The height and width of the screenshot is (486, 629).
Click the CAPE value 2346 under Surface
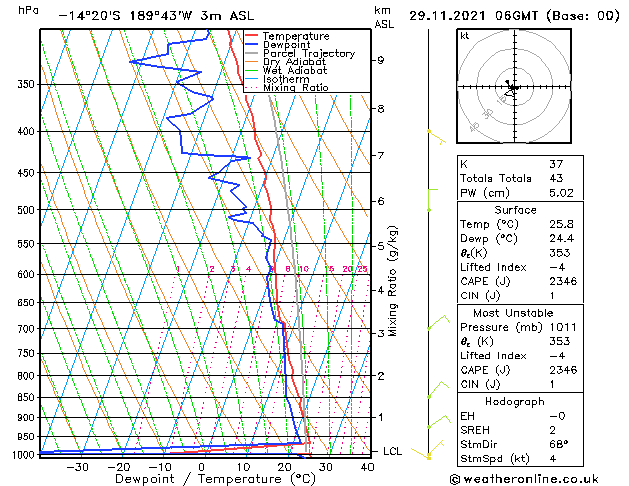pyautogui.click(x=563, y=281)
